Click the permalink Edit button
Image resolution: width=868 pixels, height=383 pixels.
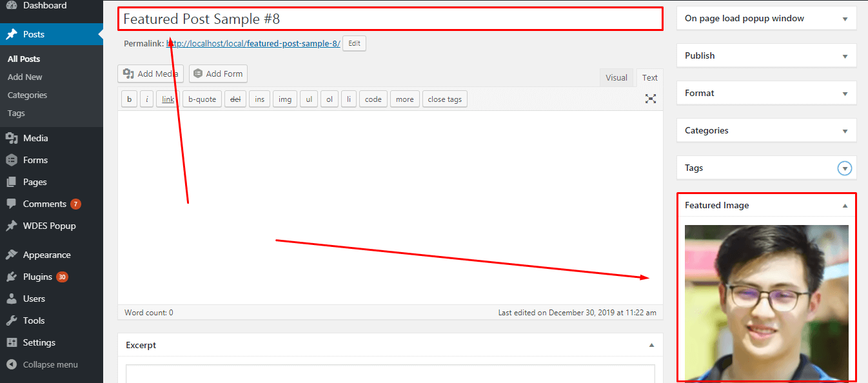point(354,43)
